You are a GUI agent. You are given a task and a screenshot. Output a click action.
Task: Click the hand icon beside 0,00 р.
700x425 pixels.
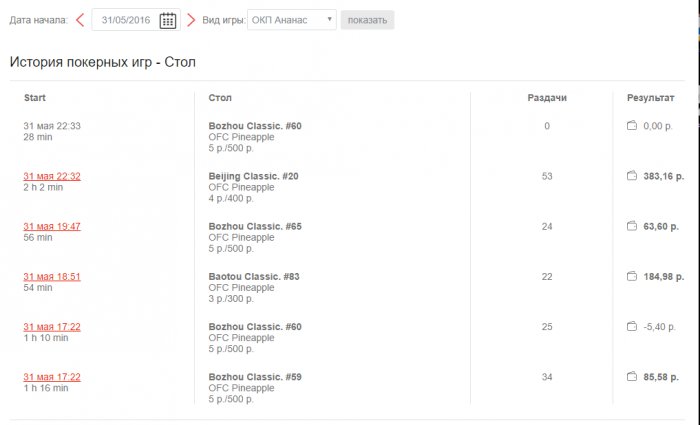[x=631, y=126]
